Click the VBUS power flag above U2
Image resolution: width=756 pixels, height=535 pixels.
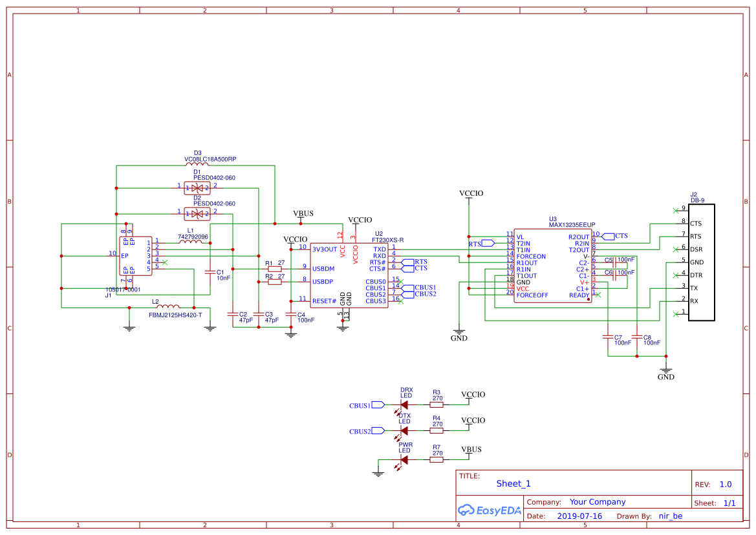pyautogui.click(x=303, y=214)
